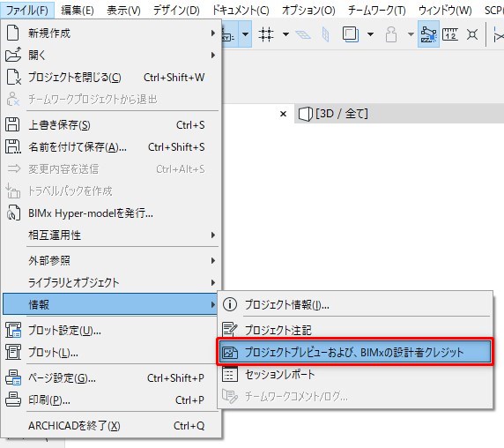The width and height of the screenshot is (504, 448).
Task: Select プロジェクトプレビューおよび、BIMxの設計者クレジット
Action: click(x=355, y=352)
